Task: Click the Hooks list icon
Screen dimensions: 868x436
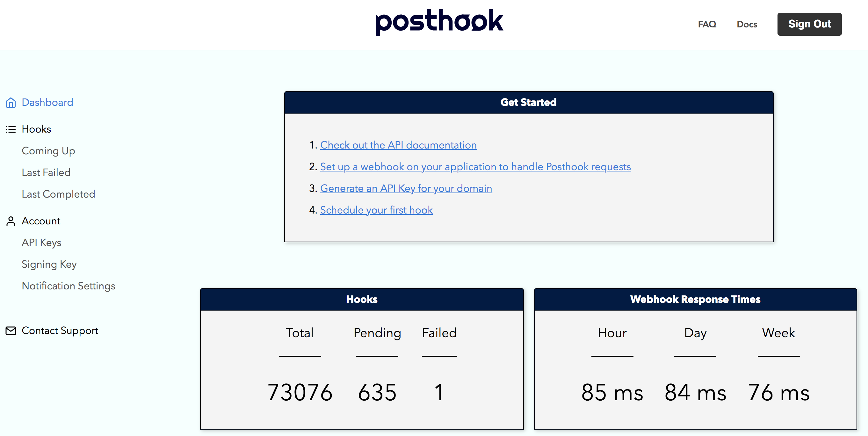Action: [x=11, y=129]
